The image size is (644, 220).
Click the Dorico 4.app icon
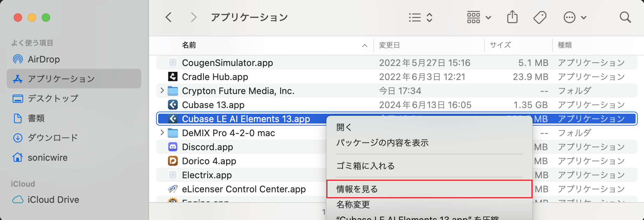[173, 161]
